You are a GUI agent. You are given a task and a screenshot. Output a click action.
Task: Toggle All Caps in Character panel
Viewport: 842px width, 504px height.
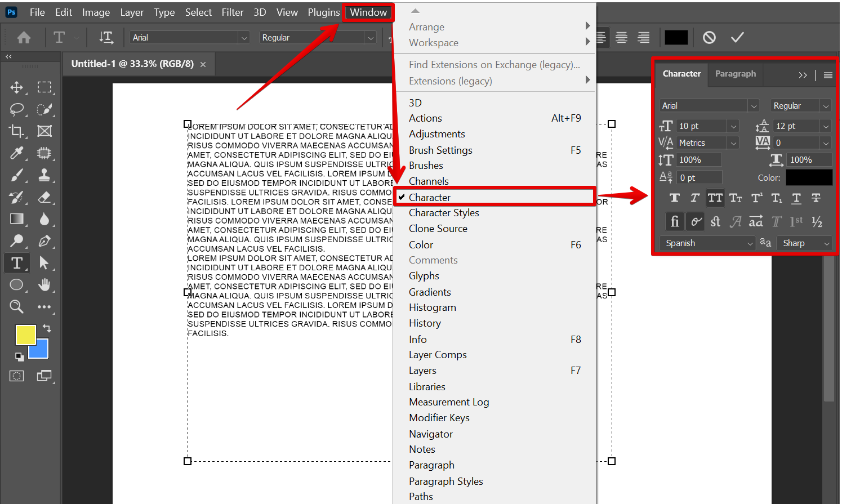(x=715, y=198)
